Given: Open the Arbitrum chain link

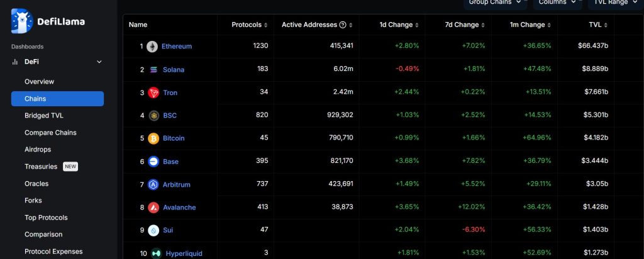Looking at the screenshot, I should [x=177, y=185].
